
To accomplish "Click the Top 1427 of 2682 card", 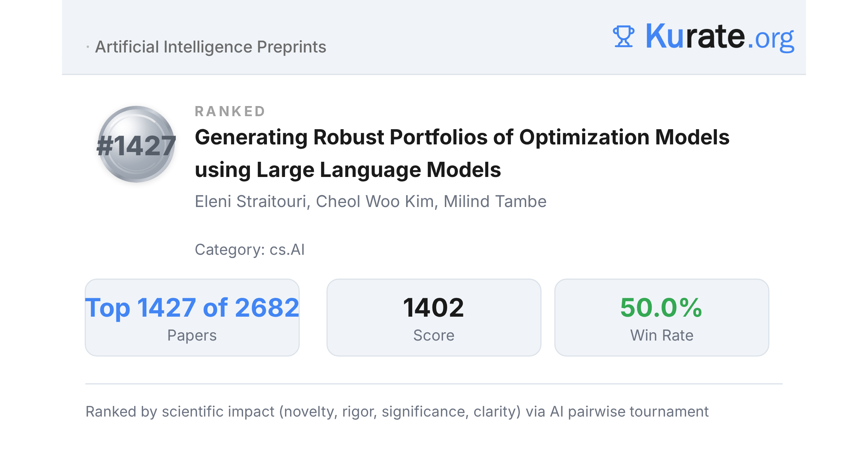I will click(192, 317).
